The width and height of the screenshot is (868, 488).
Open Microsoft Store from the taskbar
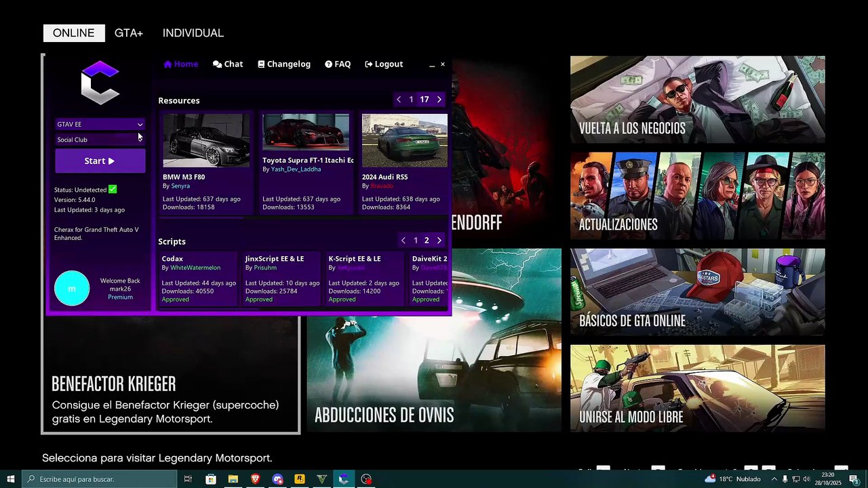point(211,479)
